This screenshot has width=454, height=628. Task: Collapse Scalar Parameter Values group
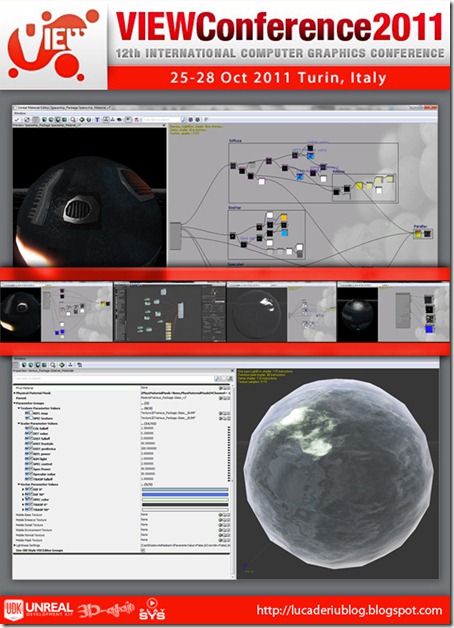pyautogui.click(x=18, y=423)
